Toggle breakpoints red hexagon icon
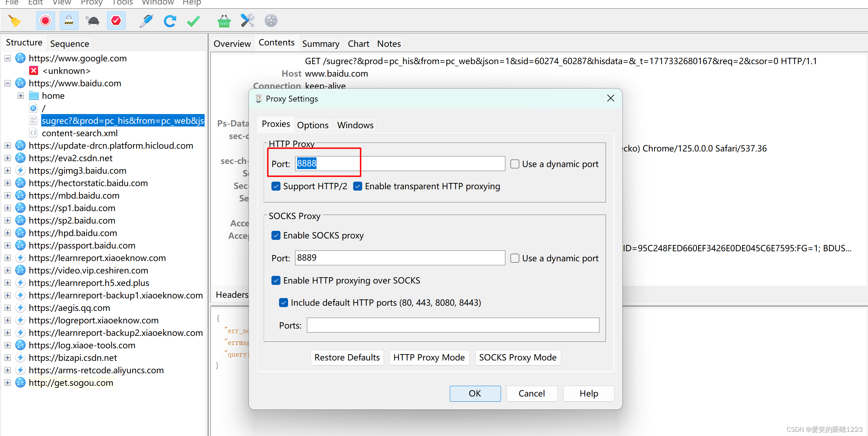868x436 pixels. [x=116, y=21]
